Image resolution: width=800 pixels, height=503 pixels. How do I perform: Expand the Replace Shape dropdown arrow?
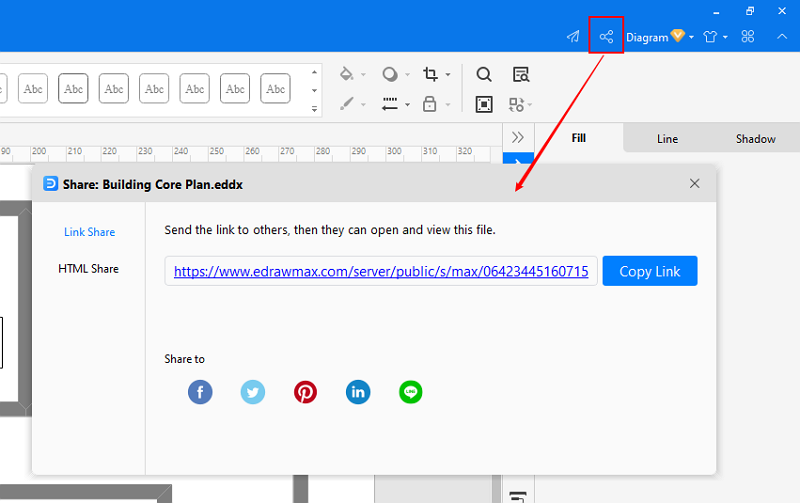(x=530, y=105)
